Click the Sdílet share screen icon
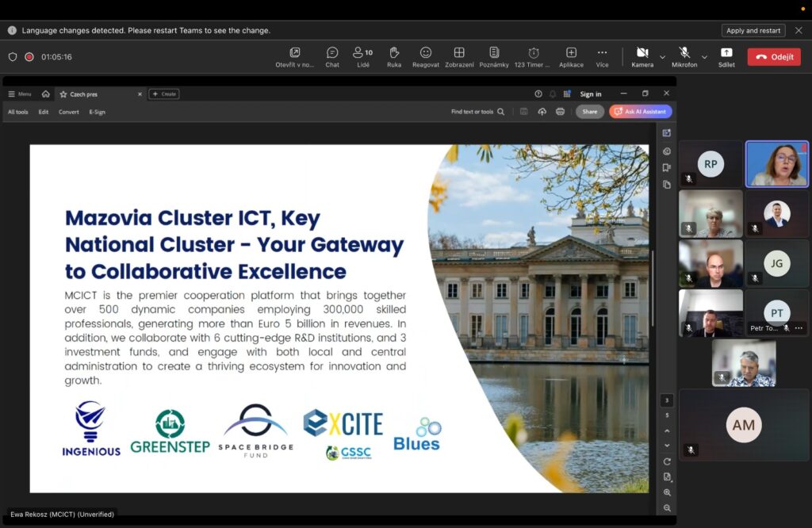The width and height of the screenshot is (812, 528). coord(726,56)
